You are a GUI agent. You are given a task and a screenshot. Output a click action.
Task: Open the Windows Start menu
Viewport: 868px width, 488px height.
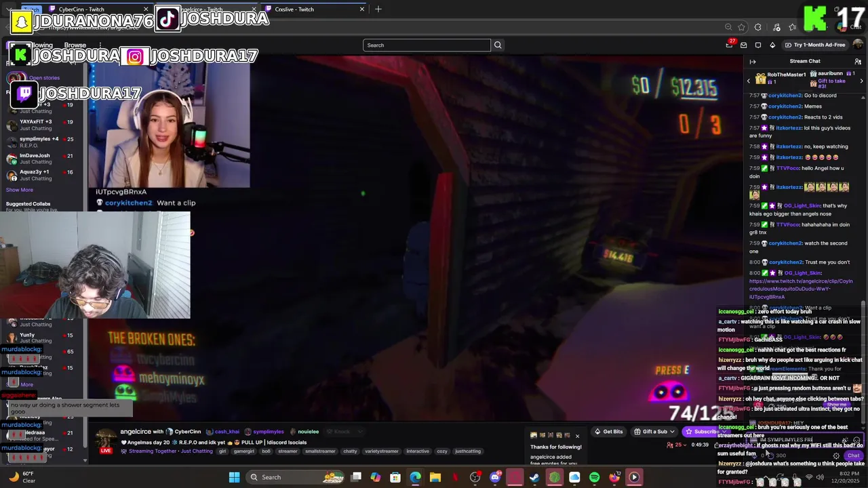tap(234, 477)
